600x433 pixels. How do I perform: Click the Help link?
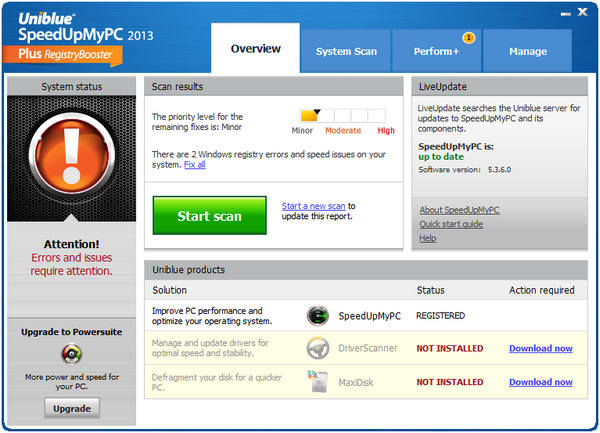tap(427, 238)
